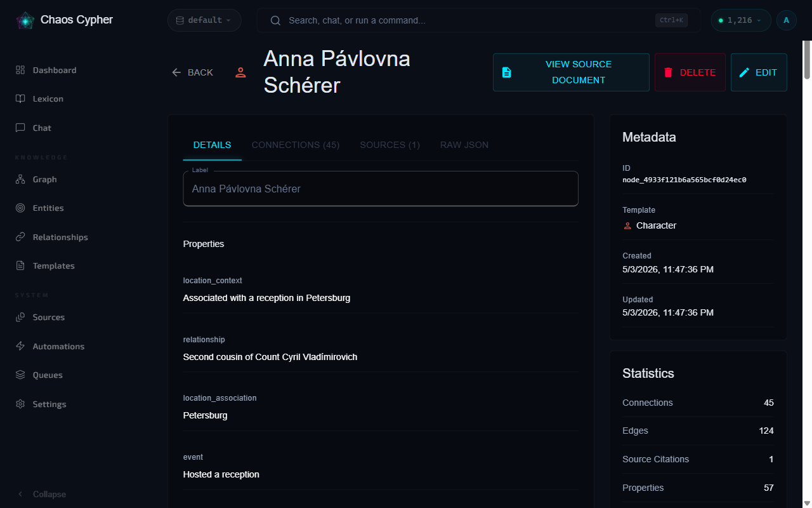This screenshot has height=508, width=812.
Task: Click the Collapse sidebar label
Action: [x=49, y=494]
